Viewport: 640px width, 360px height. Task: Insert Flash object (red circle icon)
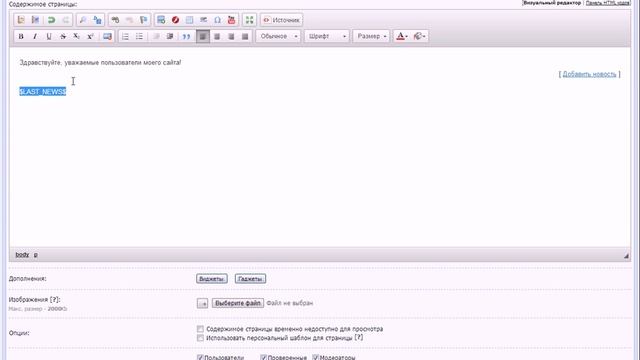point(176,20)
